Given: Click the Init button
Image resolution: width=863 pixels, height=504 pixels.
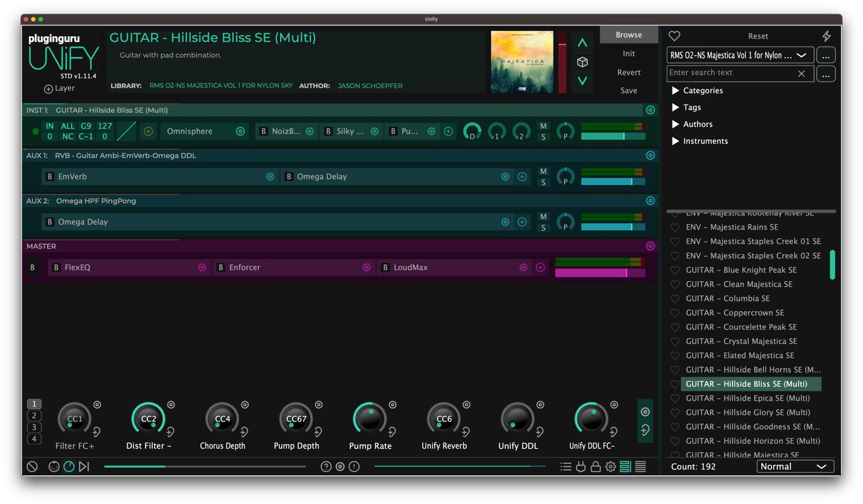Looking at the screenshot, I should (x=629, y=54).
